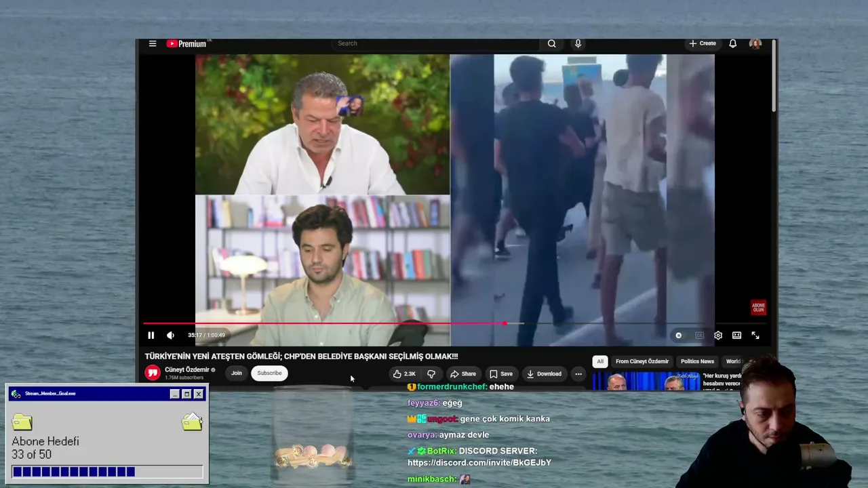Open the YouTube guide hamburger menu
Viewport: 868px width, 488px height.
coord(153,43)
